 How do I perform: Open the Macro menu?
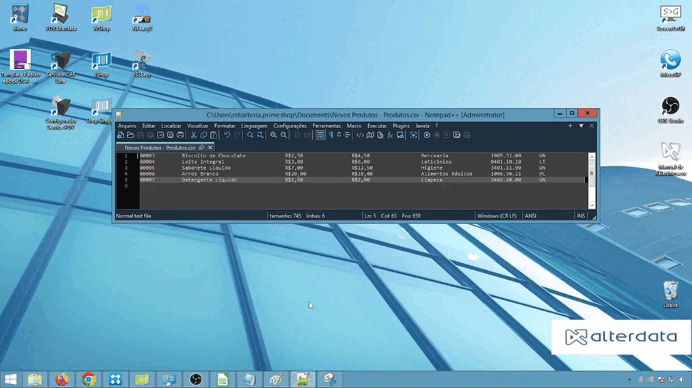coord(354,126)
